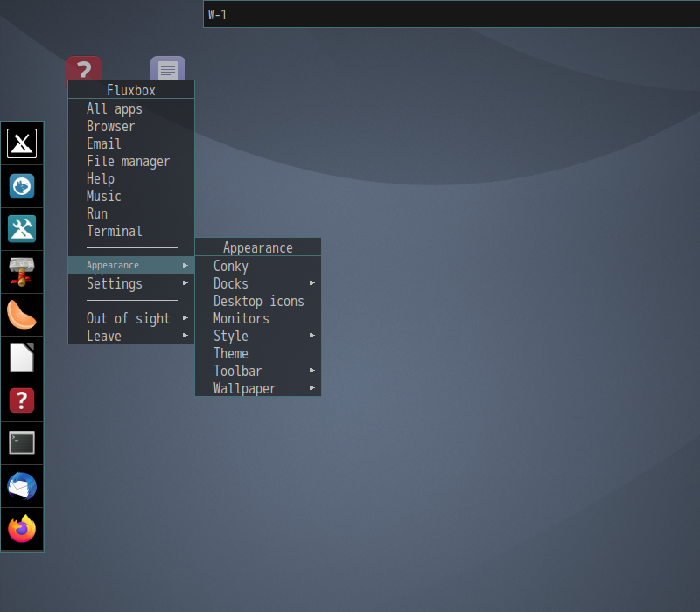
Task: Expand the Docks submenu
Action: (258, 282)
